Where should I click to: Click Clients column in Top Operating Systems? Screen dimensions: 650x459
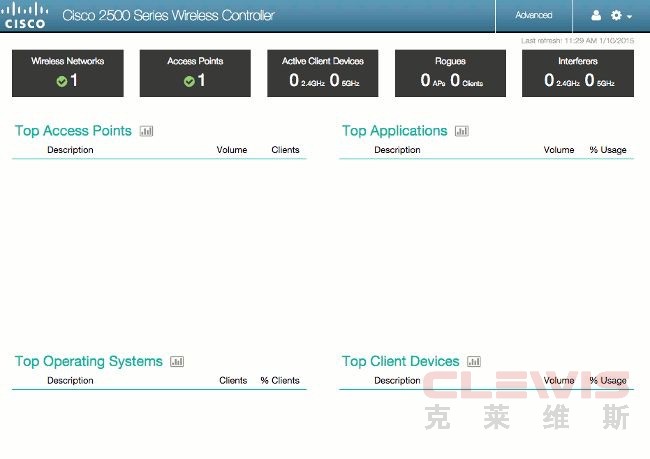point(233,380)
